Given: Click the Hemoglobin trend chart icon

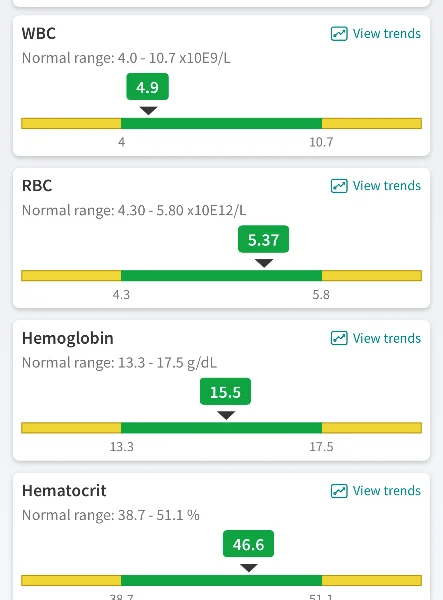Looking at the screenshot, I should (339, 338).
